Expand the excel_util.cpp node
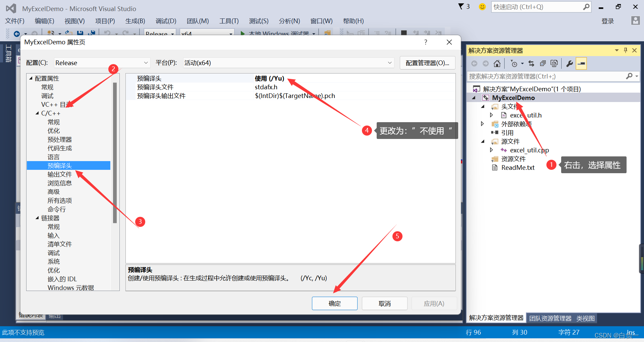This screenshot has width=644, height=342. coord(491,150)
